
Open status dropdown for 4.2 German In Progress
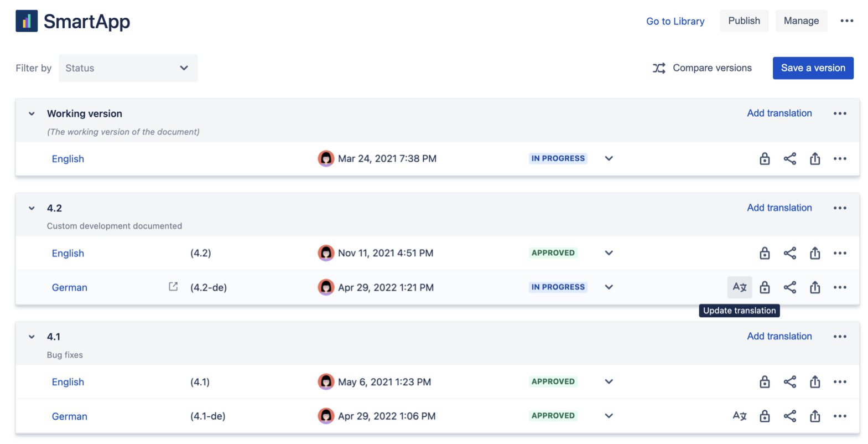click(x=609, y=287)
